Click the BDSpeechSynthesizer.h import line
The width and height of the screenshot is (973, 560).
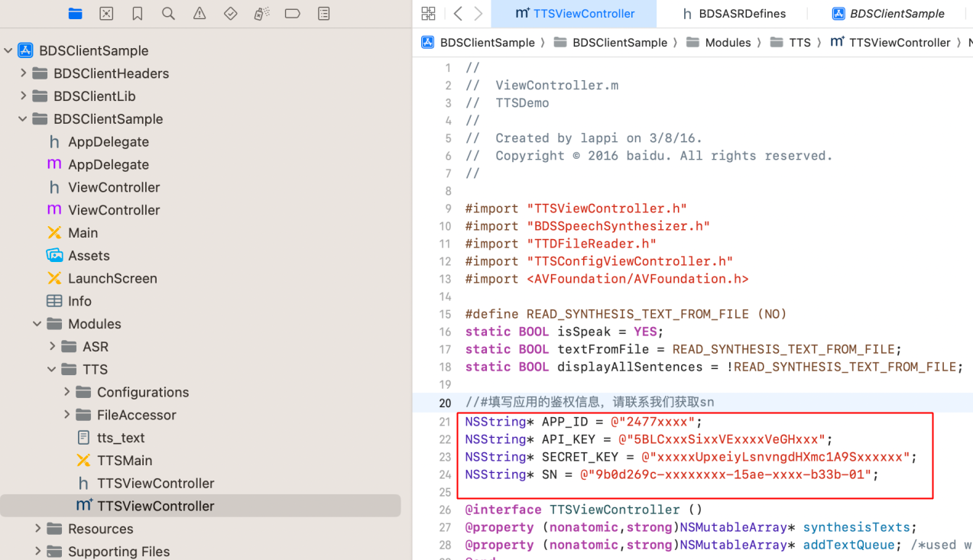coord(587,226)
